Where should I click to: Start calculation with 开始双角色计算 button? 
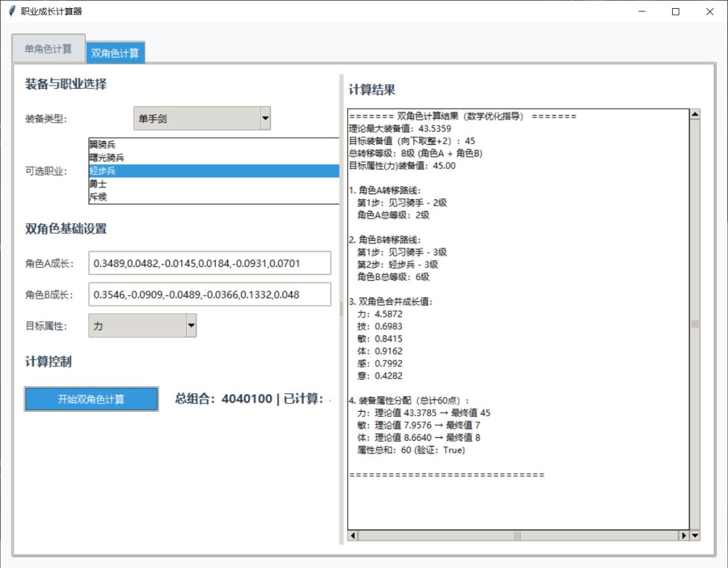pos(92,399)
